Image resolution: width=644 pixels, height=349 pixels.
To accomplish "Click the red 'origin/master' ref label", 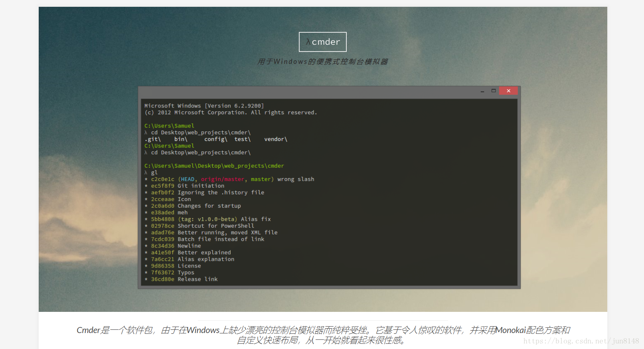I will 223,179.
